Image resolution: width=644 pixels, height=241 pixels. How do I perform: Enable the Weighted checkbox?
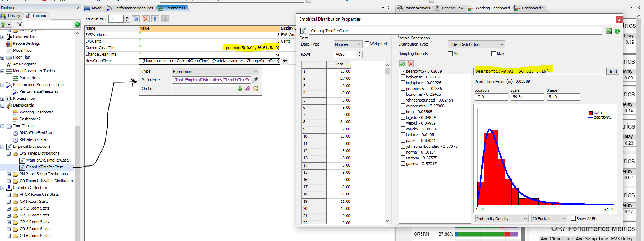pyautogui.click(x=367, y=44)
